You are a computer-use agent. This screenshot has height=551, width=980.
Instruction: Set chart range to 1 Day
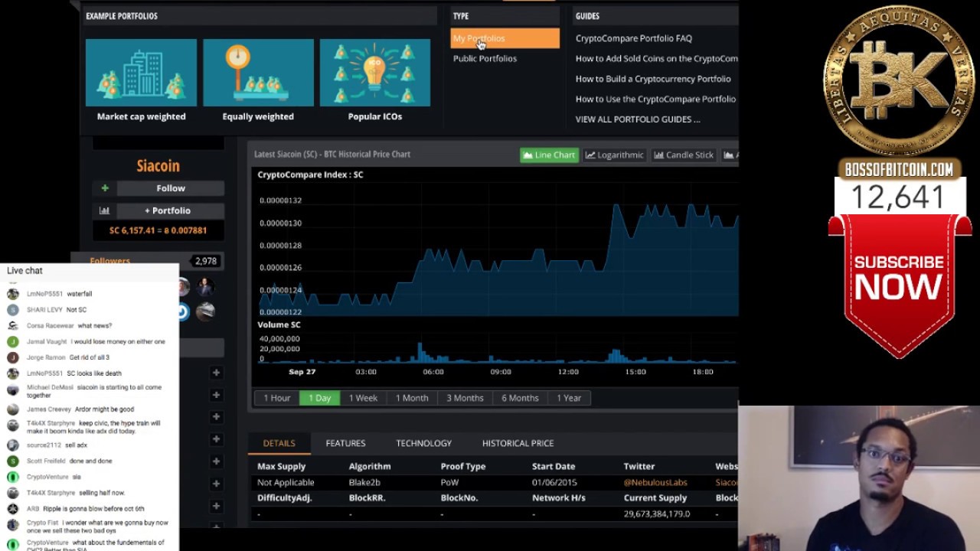tap(319, 398)
